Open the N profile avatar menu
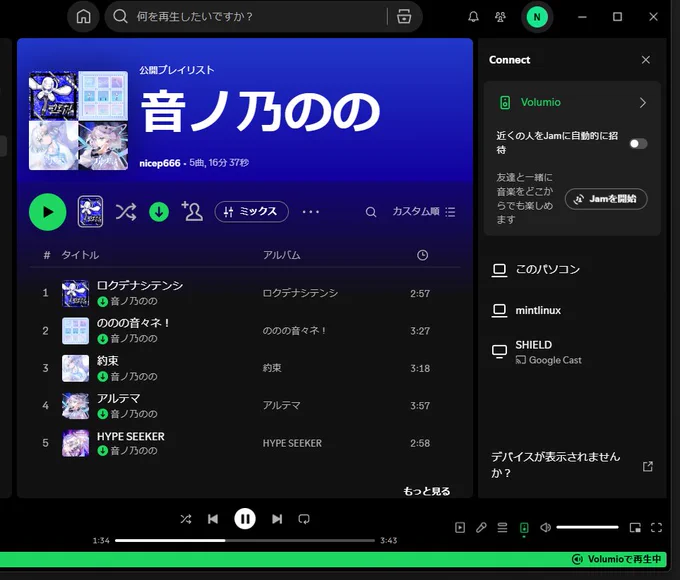Viewport: 680px width, 580px height. tap(537, 17)
